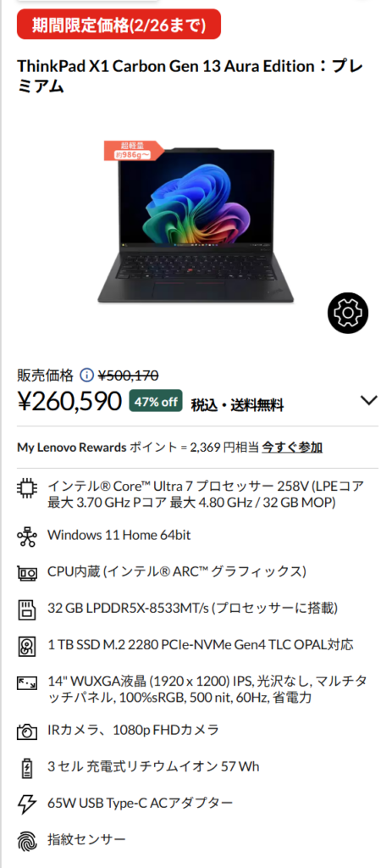The height and width of the screenshot is (868, 392).
Task: Click the ThinkPad laptop product image
Action: (196, 225)
